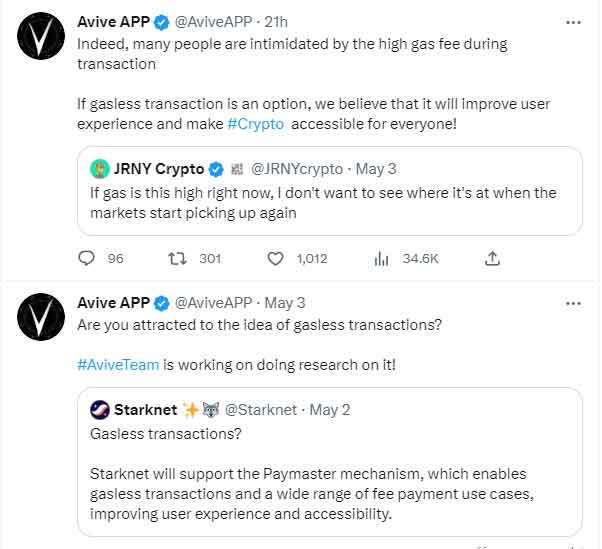Image resolution: width=602 pixels, height=549 pixels.
Task: Click Avive APP name on second tweet
Action: tap(111, 303)
